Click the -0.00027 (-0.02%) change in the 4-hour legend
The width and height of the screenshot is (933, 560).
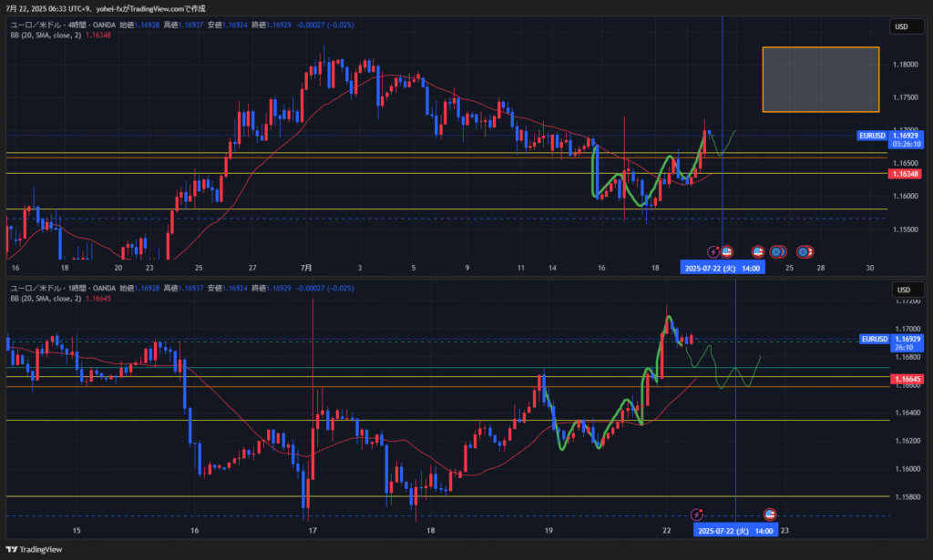pos(325,25)
